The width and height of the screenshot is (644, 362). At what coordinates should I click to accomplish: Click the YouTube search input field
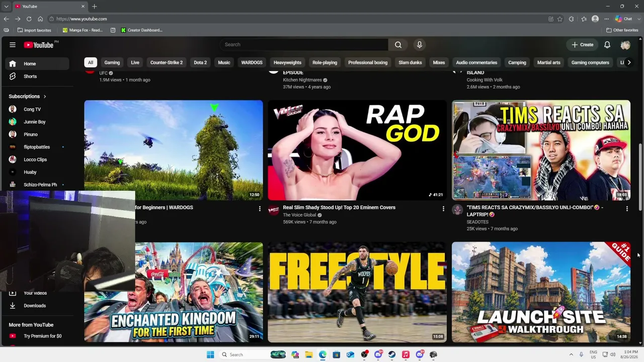[304, 45]
